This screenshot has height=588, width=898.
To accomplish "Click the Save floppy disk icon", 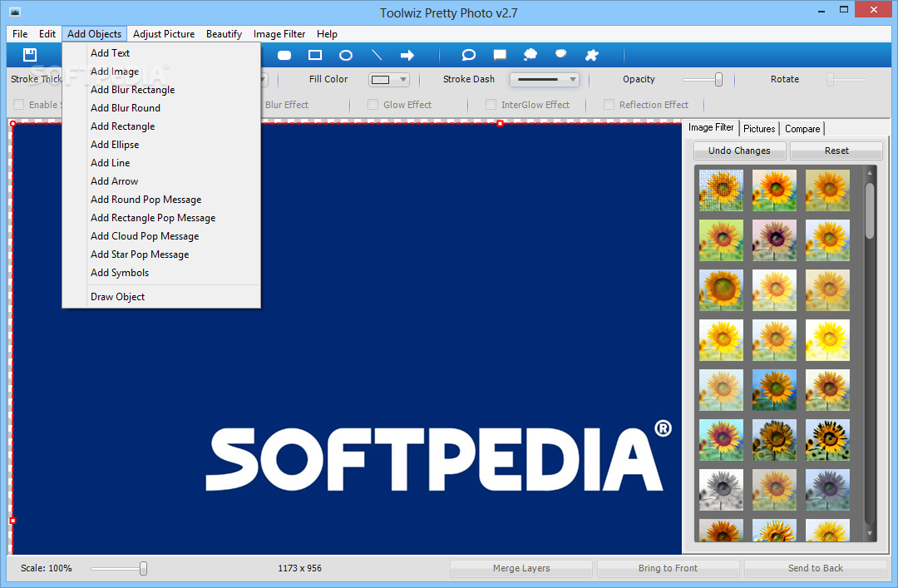I will click(30, 55).
